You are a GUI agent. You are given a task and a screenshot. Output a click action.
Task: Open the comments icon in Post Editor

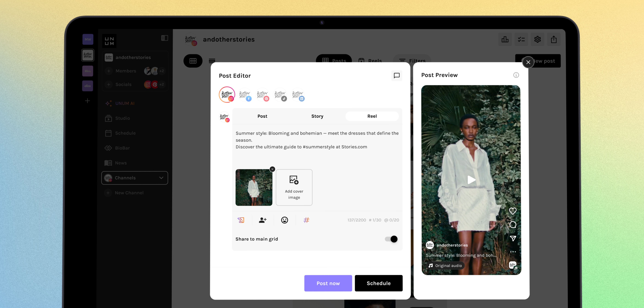point(397,75)
